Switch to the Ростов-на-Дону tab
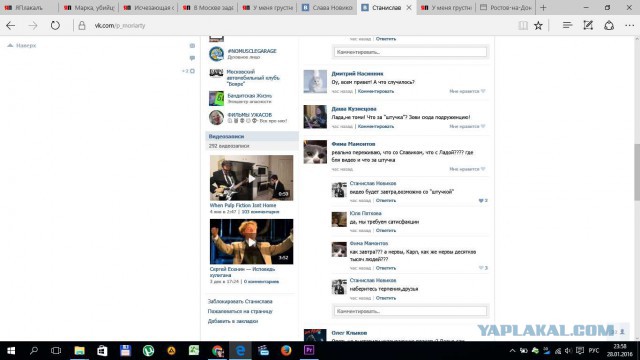The width and height of the screenshot is (640, 360). [x=506, y=7]
